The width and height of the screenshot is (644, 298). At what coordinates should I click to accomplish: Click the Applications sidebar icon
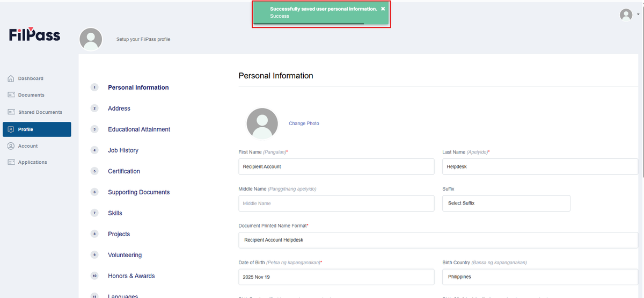tap(11, 162)
